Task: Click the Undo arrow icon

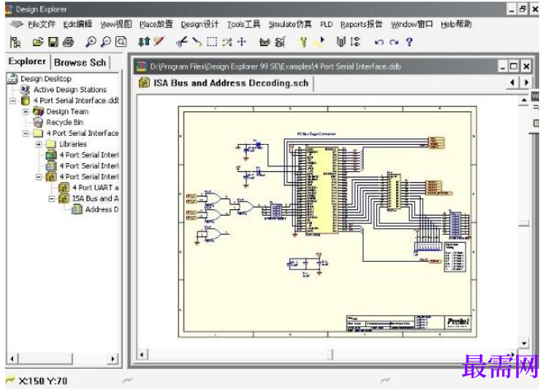Action: tap(379, 43)
